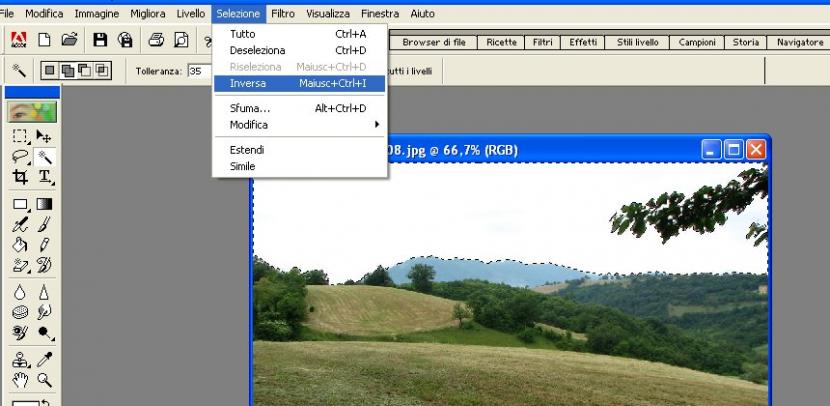Image resolution: width=830 pixels, height=406 pixels.
Task: Open the Modifica menu in the menu bar
Action: pyautogui.click(x=44, y=14)
